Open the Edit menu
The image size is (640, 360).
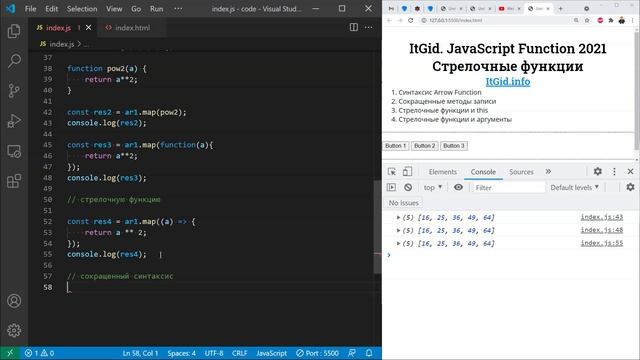[51, 9]
